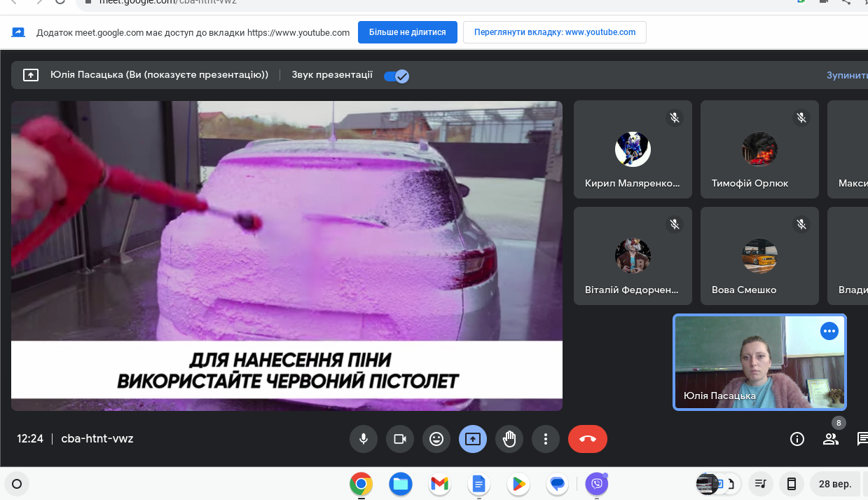Open Viber from the shelf
868x500 pixels.
tap(597, 484)
